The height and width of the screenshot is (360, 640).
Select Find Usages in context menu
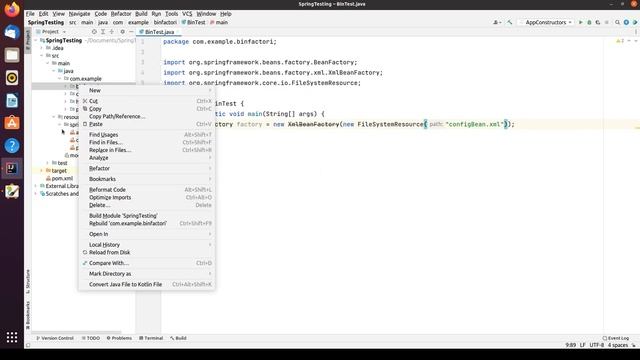click(147, 135)
